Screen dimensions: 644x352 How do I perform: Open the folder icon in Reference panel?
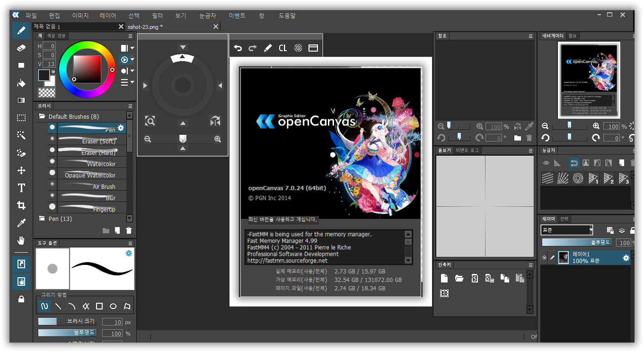518,138
